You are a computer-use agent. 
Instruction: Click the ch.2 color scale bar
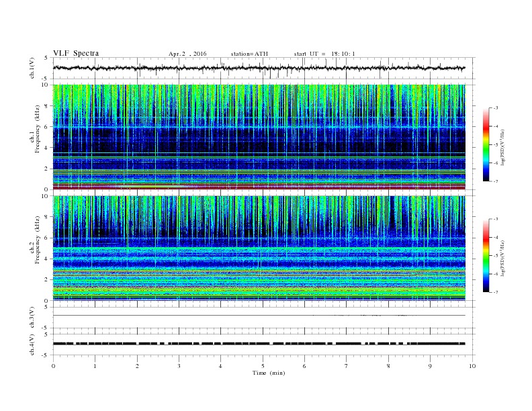click(486, 255)
